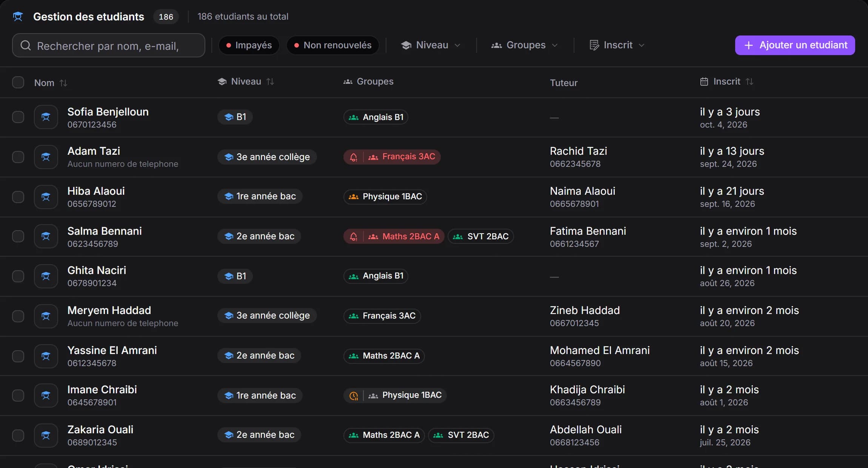The height and width of the screenshot is (468, 868).
Task: Click the 186 student count badge
Action: pyautogui.click(x=166, y=17)
